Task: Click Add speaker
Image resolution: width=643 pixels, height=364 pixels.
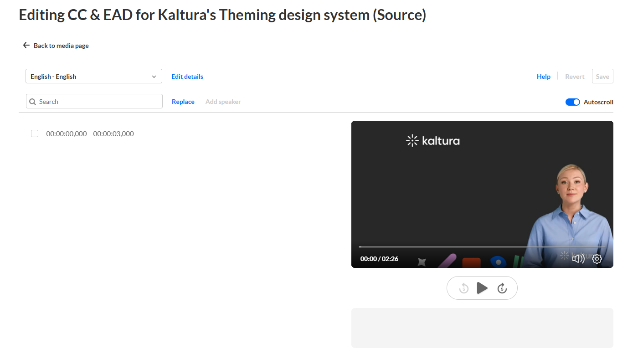Action: (223, 102)
